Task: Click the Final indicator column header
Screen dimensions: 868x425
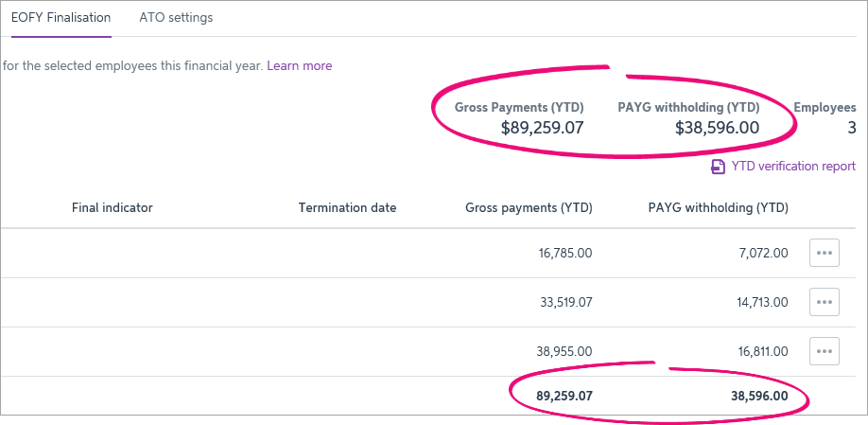Action: click(x=112, y=208)
